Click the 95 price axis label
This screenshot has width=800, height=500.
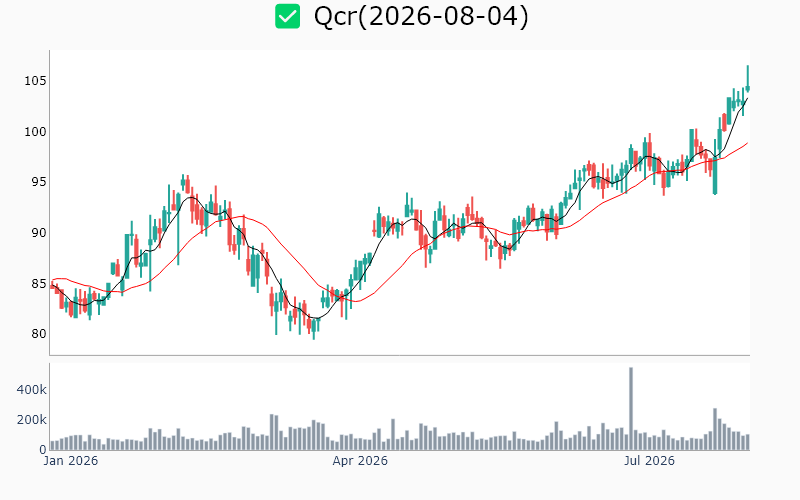(x=38, y=182)
